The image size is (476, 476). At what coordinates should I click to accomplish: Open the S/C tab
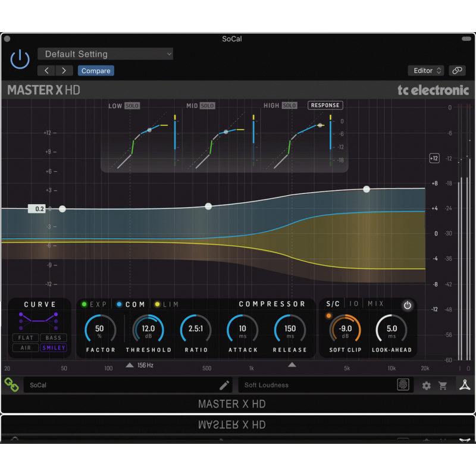333,304
